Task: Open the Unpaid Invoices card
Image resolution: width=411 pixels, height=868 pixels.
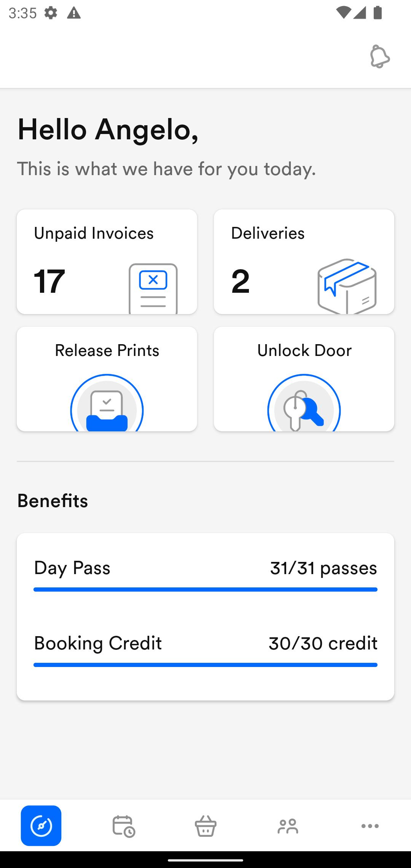Action: 107,262
